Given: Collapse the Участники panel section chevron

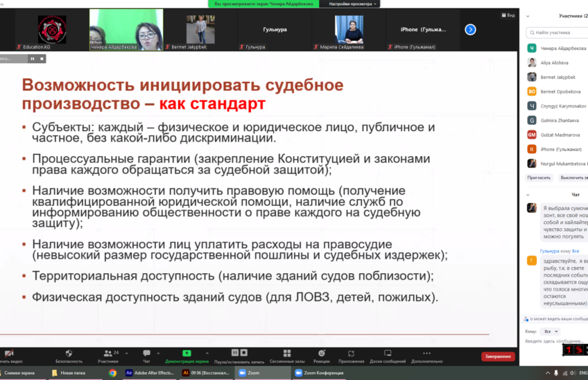Looking at the screenshot, I should tap(528, 15).
